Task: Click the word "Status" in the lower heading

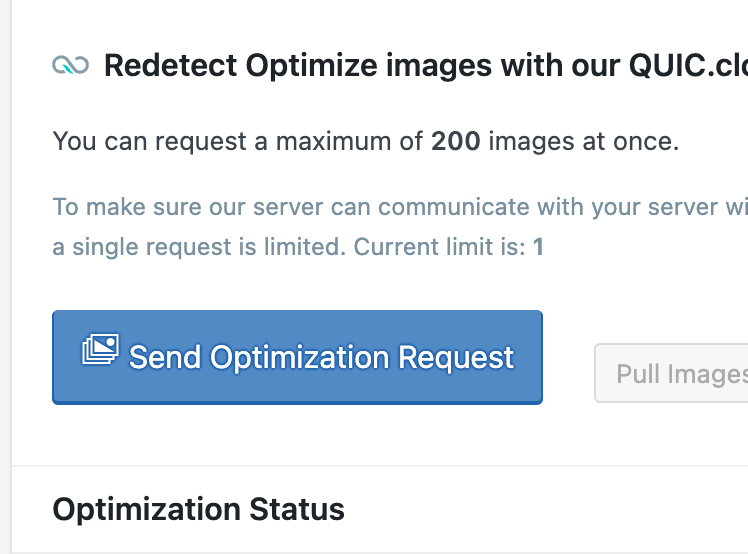Action: 293,509
